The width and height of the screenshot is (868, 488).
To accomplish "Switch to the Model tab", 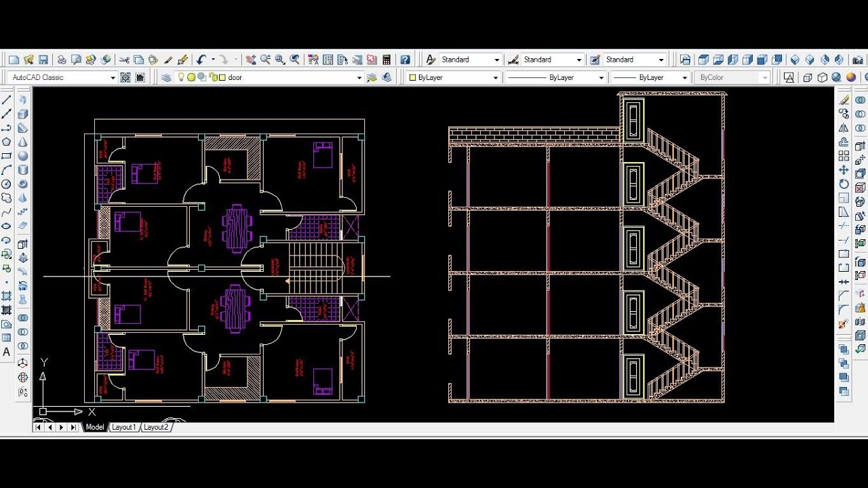I will [x=94, y=427].
